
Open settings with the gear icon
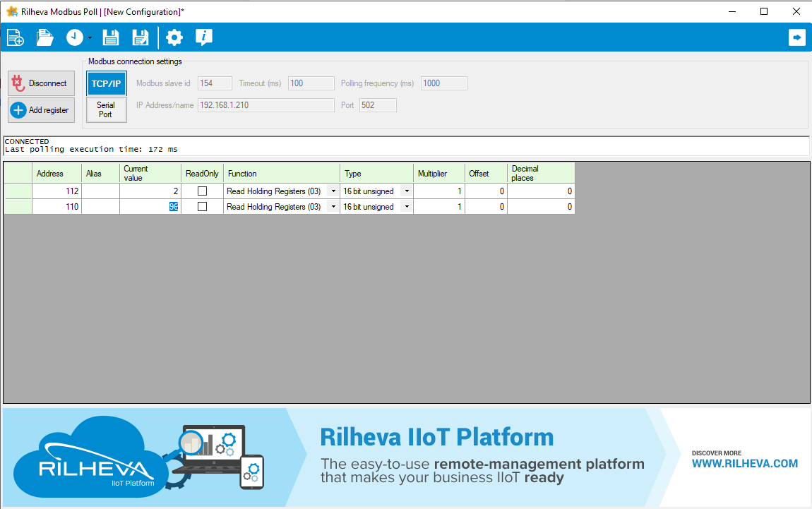pyautogui.click(x=174, y=37)
